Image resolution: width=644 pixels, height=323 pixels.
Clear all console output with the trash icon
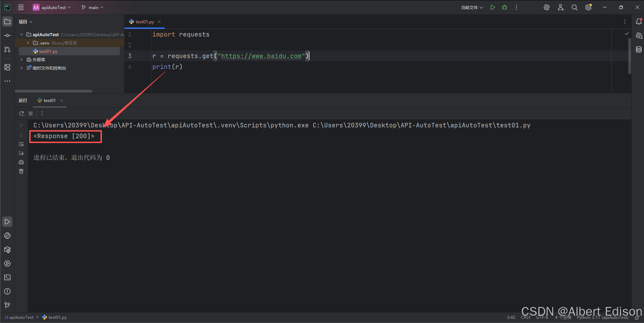21,171
